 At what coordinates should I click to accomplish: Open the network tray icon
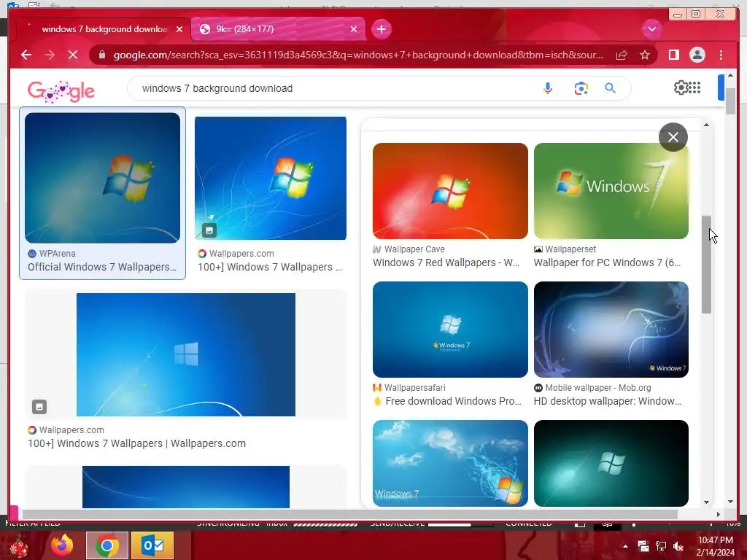coord(661,547)
